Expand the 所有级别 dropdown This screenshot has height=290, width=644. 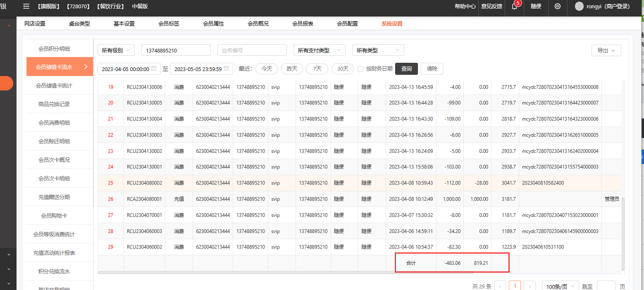[116, 50]
